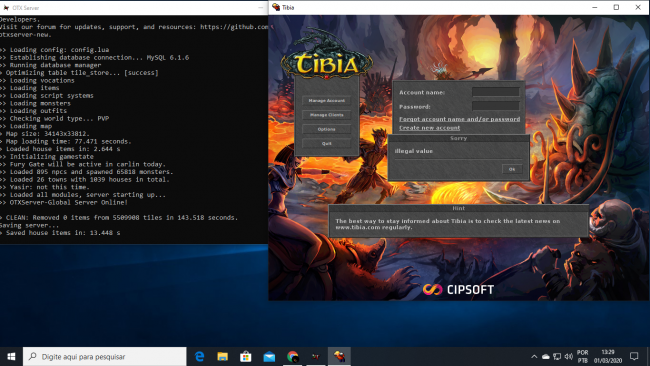
Task: Open the Create new account link
Action: click(429, 128)
